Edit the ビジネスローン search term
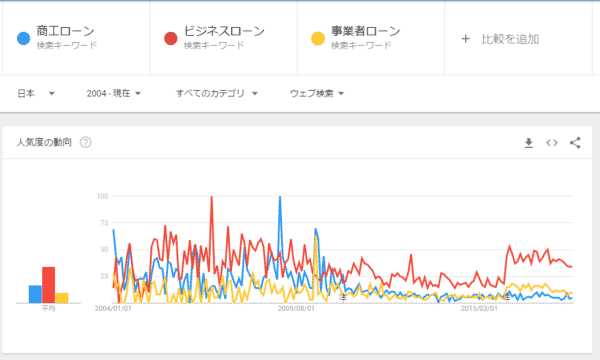600x360 pixels. coord(224,31)
